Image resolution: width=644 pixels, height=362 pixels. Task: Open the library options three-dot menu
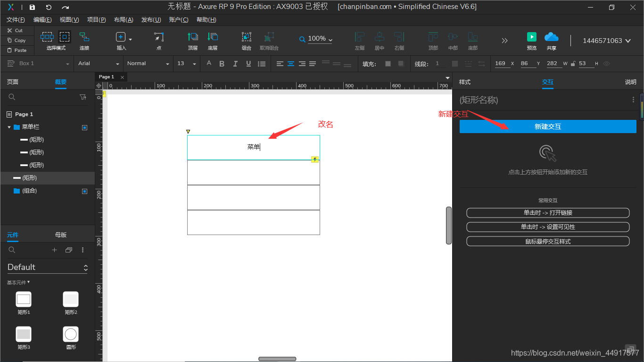[x=83, y=250]
